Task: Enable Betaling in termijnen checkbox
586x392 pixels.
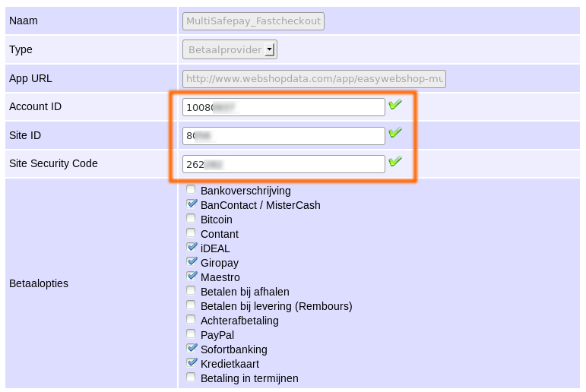Action: tap(191, 377)
